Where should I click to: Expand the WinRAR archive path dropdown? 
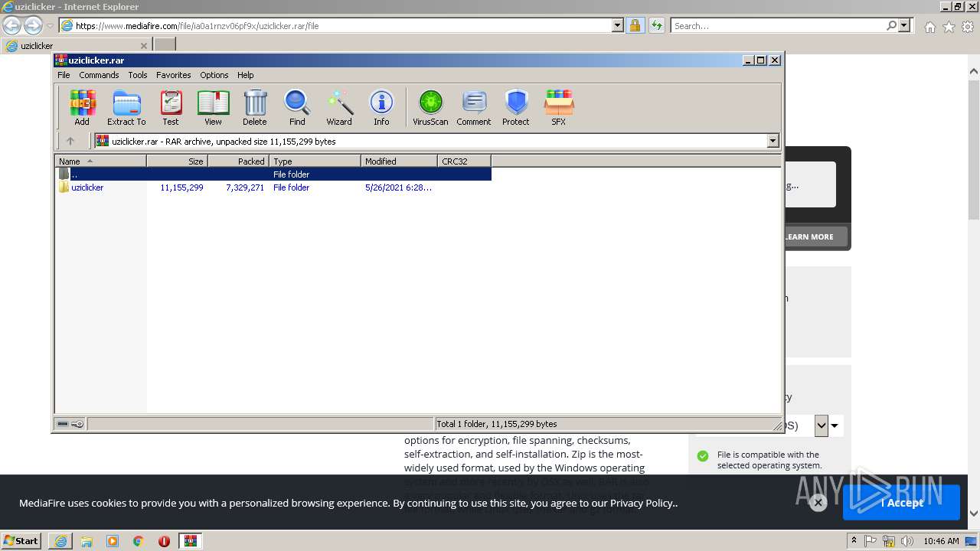click(773, 141)
